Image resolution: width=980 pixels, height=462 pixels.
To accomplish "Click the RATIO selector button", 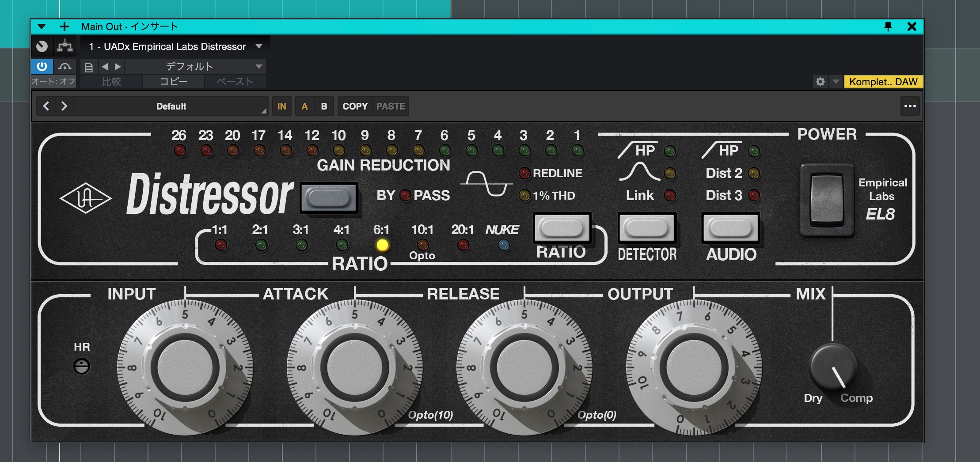I will 562,228.
